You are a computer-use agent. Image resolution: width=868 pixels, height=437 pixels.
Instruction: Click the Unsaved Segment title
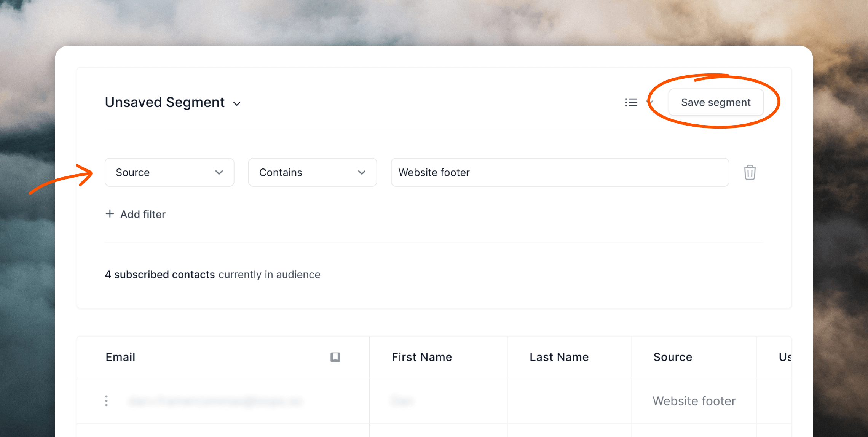click(x=165, y=102)
